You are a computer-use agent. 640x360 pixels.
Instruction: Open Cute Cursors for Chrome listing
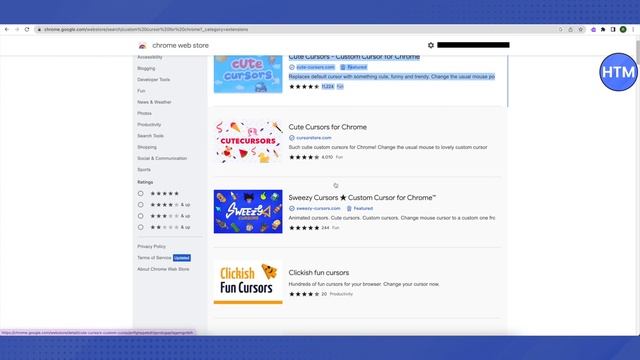tap(327, 127)
